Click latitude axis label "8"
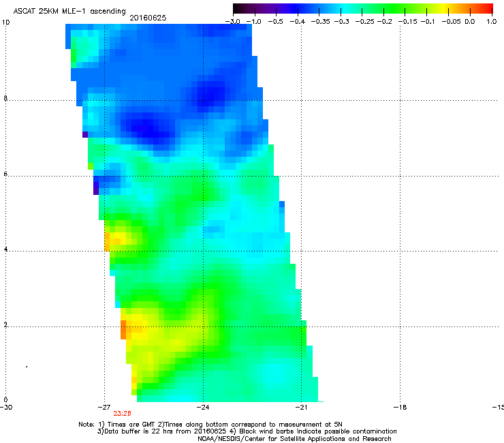Viewport: 504px width, 443px height. (5, 98)
